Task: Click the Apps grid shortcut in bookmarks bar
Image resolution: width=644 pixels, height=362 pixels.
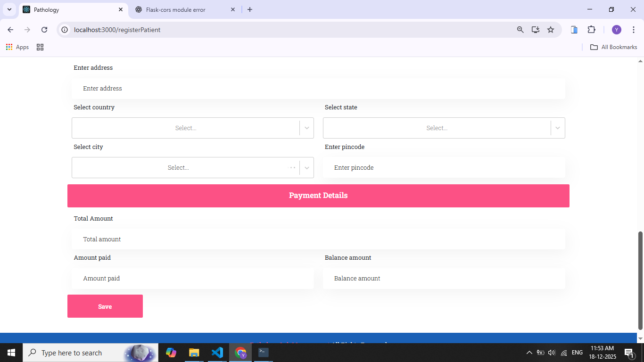Action: pyautogui.click(x=17, y=47)
